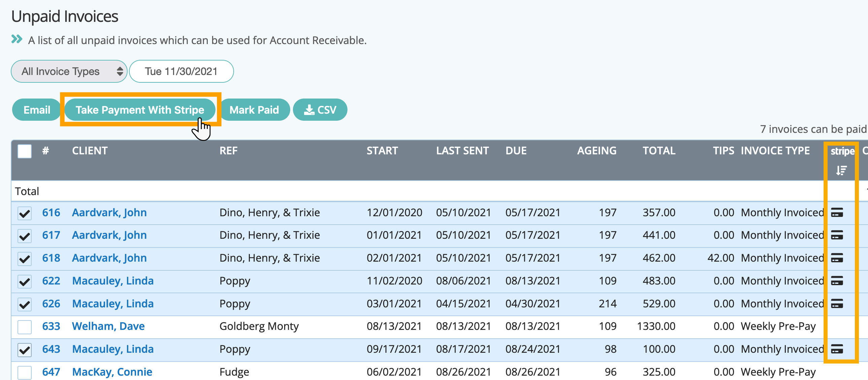The image size is (868, 380).
Task: Click the card icon for invoice 616
Action: click(837, 213)
